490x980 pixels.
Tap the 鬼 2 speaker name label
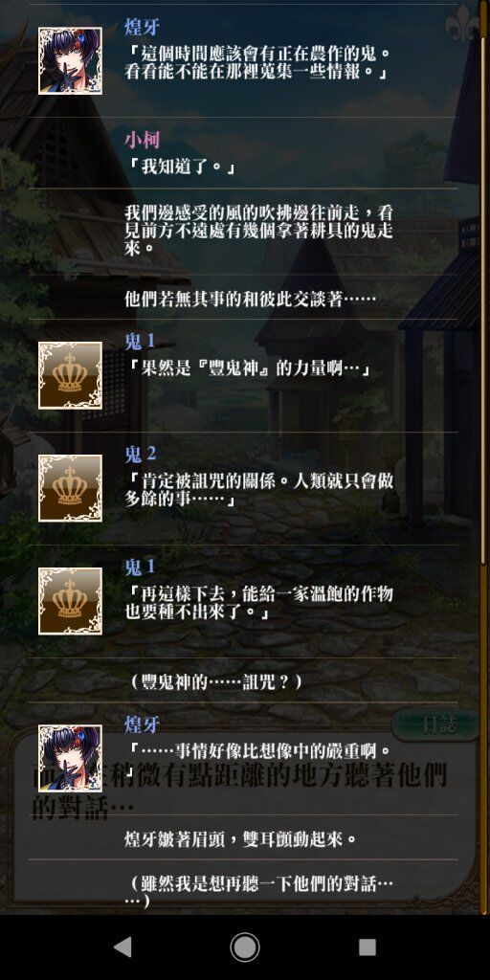tap(140, 454)
